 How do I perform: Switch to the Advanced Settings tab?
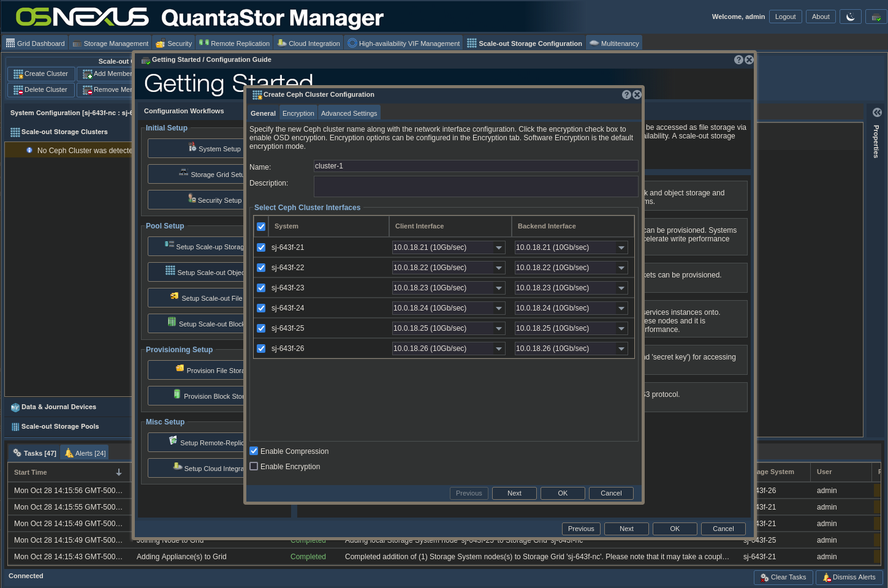(349, 113)
